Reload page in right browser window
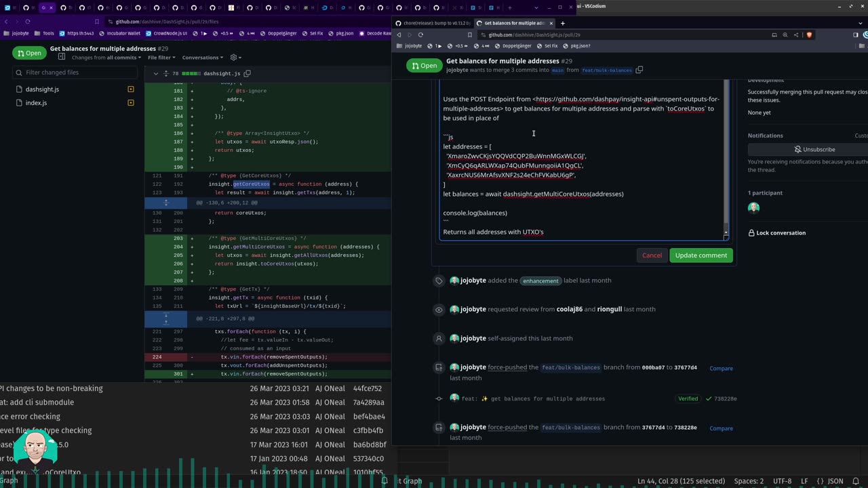The image size is (868, 488). coord(420,35)
